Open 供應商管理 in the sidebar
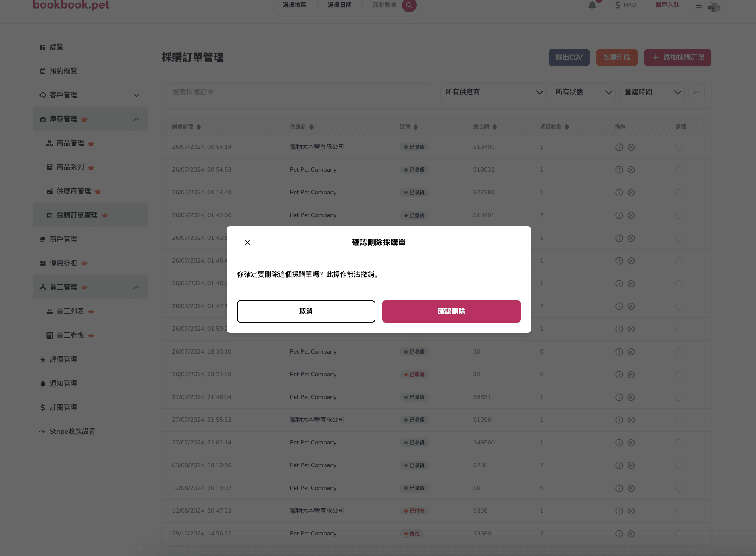 (90, 191)
